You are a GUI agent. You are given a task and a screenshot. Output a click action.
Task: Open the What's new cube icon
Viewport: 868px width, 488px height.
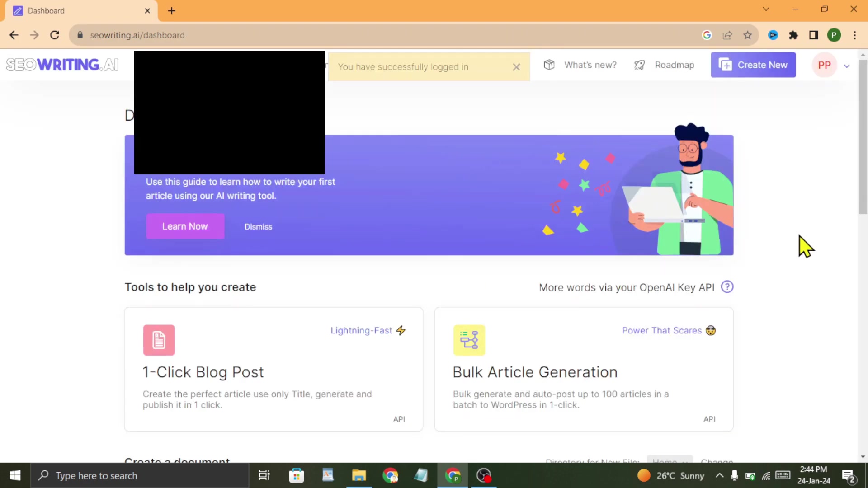(x=549, y=65)
